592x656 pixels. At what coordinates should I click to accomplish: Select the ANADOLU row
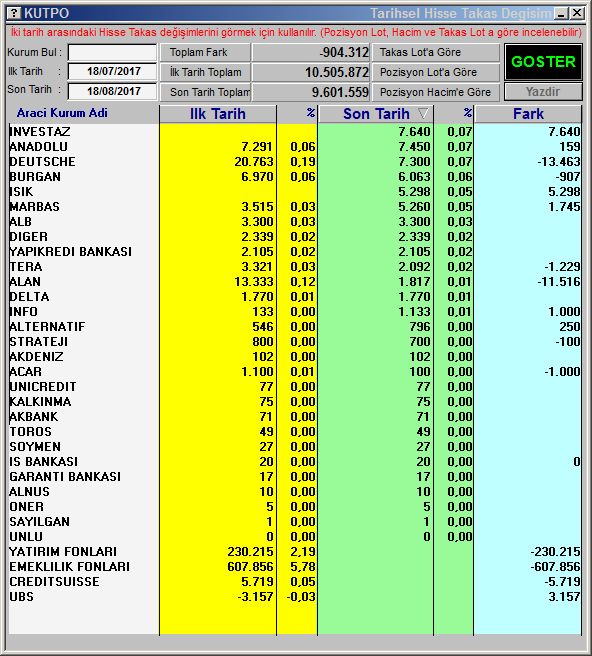tap(295, 147)
